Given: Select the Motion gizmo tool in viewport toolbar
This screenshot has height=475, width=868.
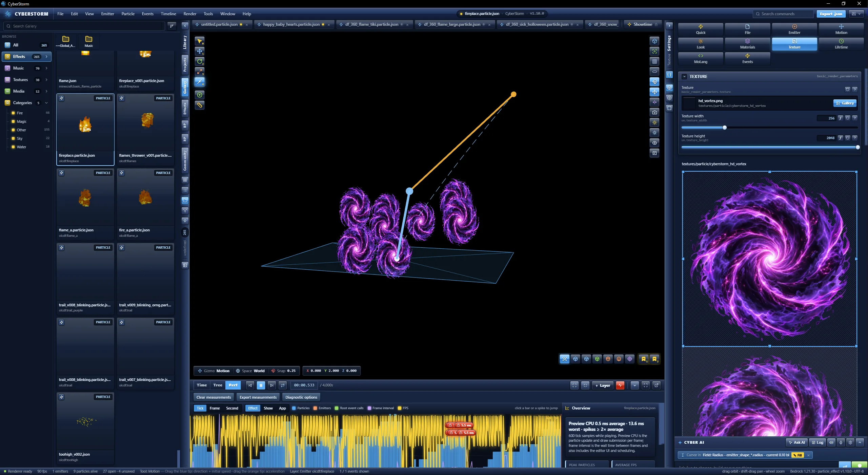Looking at the screenshot, I should pos(200,82).
